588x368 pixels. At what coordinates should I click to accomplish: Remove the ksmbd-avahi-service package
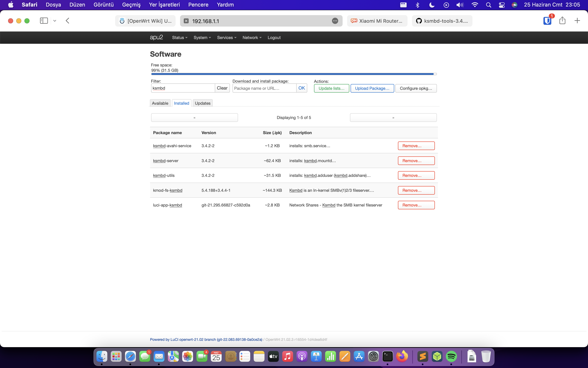416,146
